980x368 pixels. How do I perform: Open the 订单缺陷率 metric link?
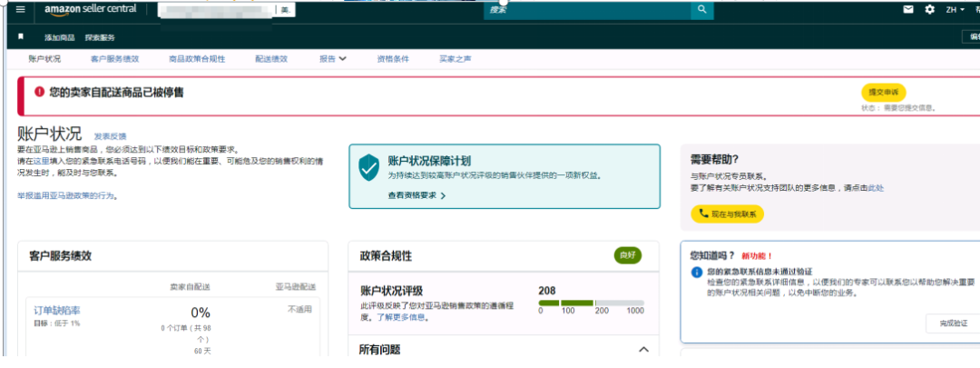pyautogui.click(x=57, y=311)
